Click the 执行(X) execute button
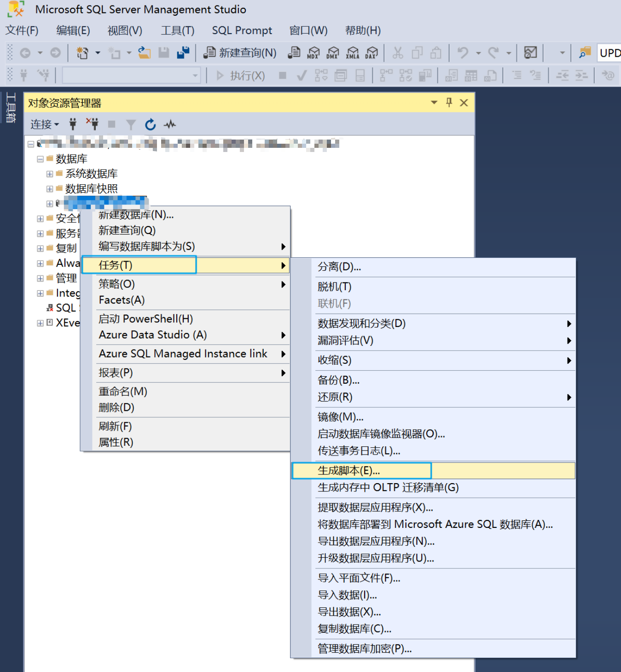The height and width of the screenshot is (672, 621). click(x=240, y=75)
